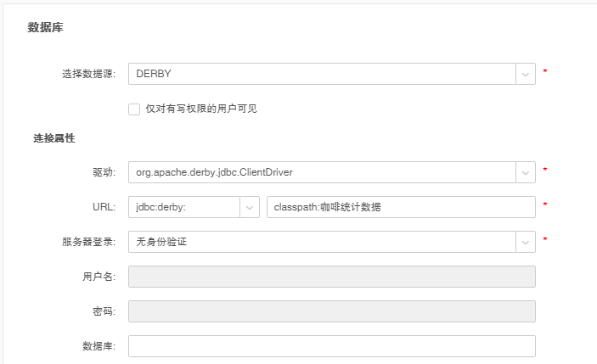
Task: Click the 无身份验证 login option text
Action: coord(161,242)
